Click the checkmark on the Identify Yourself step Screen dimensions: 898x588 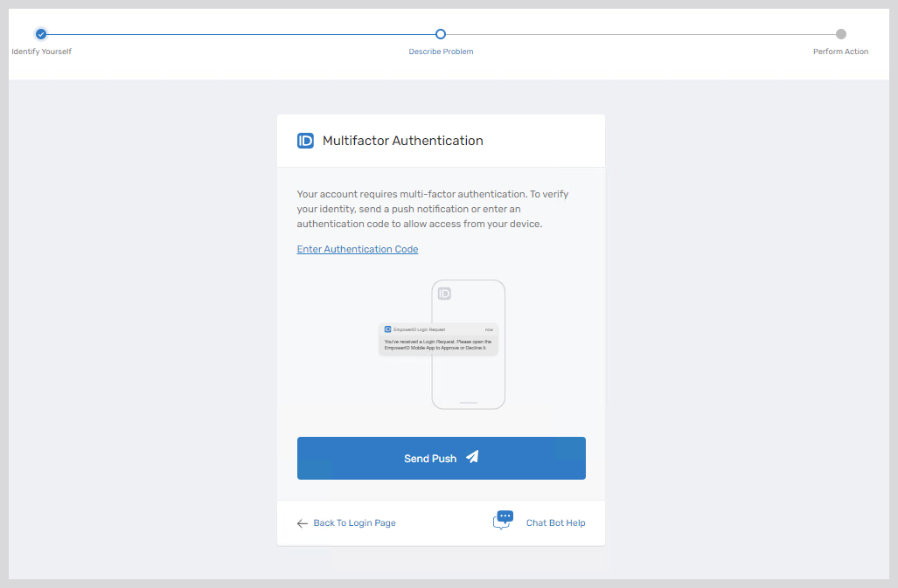40,33
